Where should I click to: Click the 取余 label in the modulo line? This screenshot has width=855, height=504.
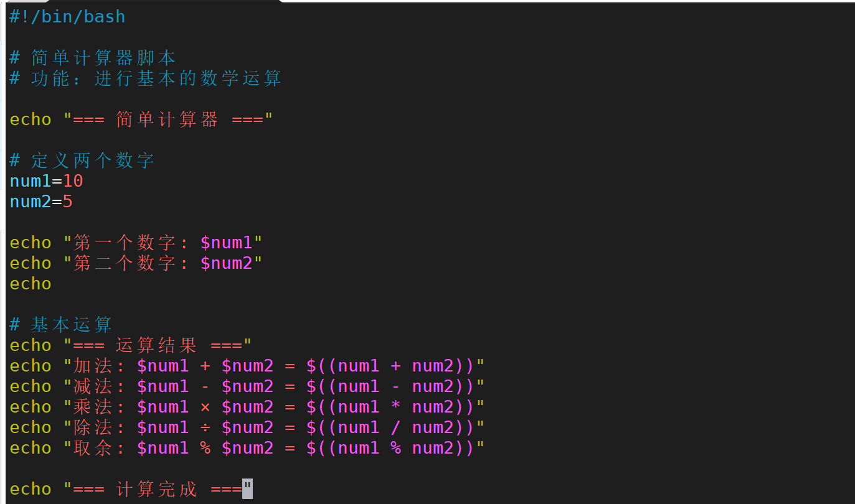[93, 448]
